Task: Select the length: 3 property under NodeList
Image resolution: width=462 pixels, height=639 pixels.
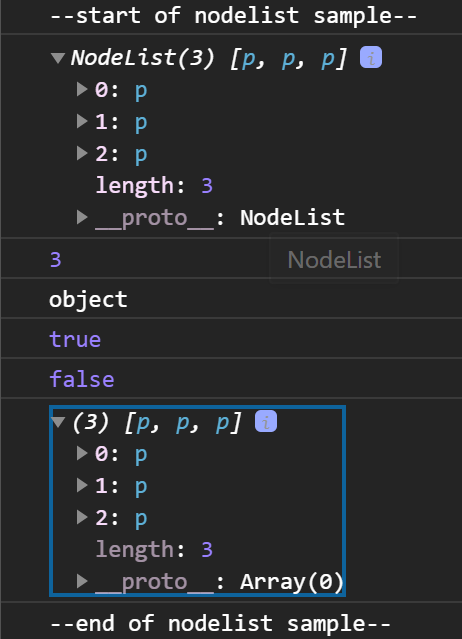Action: tap(154, 185)
